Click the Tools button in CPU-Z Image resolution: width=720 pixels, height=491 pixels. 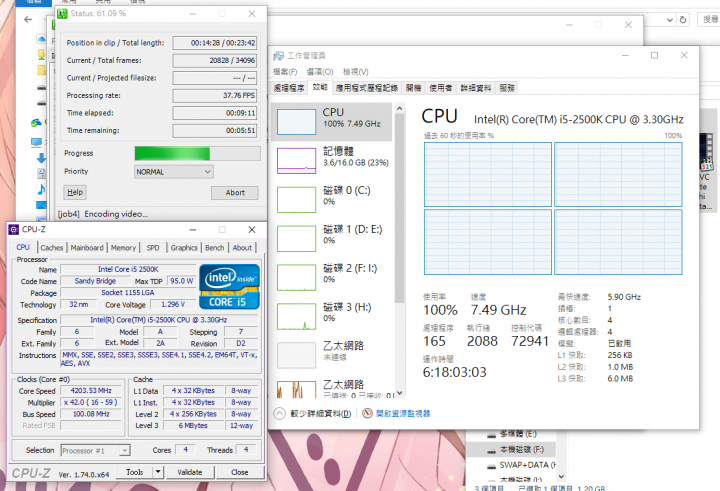[134, 472]
